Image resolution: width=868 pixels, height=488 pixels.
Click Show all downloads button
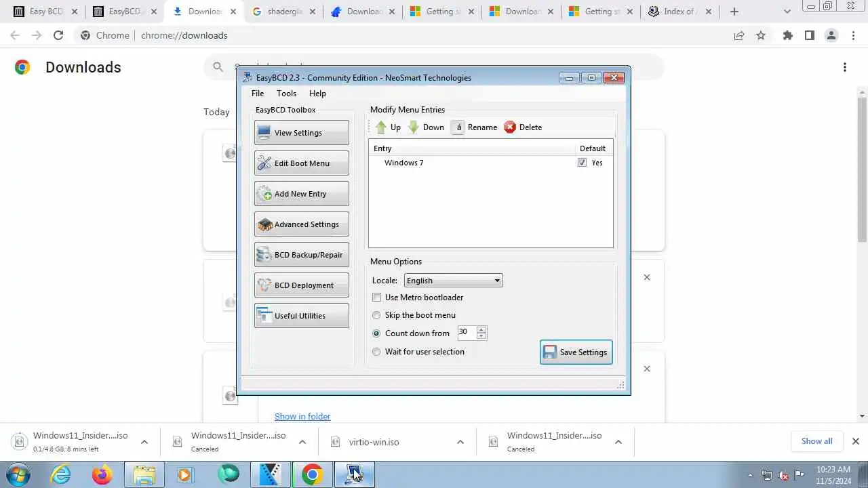(817, 441)
